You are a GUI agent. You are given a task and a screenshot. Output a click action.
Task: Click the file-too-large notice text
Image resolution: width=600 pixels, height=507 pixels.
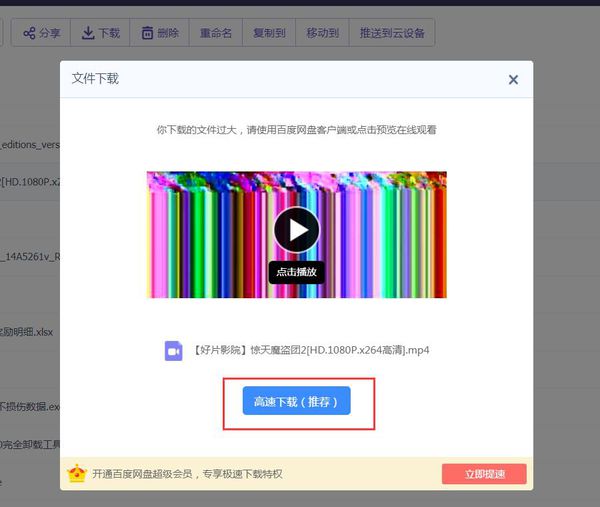pos(297,130)
